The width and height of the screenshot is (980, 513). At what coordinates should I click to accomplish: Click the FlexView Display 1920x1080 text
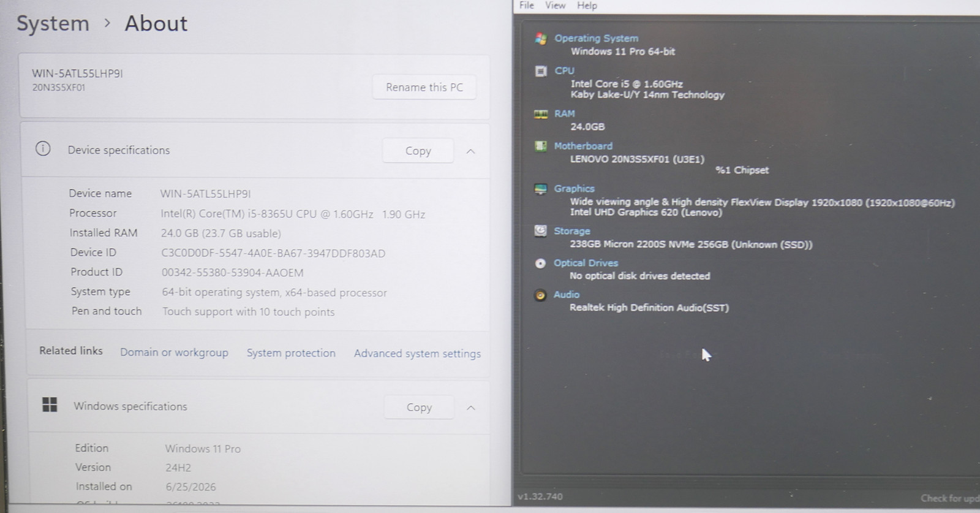click(x=763, y=202)
